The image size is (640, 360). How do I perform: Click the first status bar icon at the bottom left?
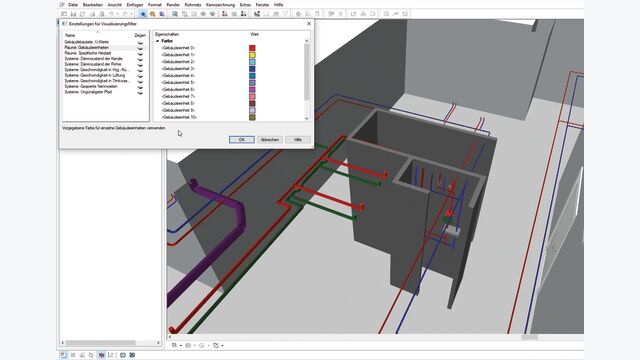point(63,355)
